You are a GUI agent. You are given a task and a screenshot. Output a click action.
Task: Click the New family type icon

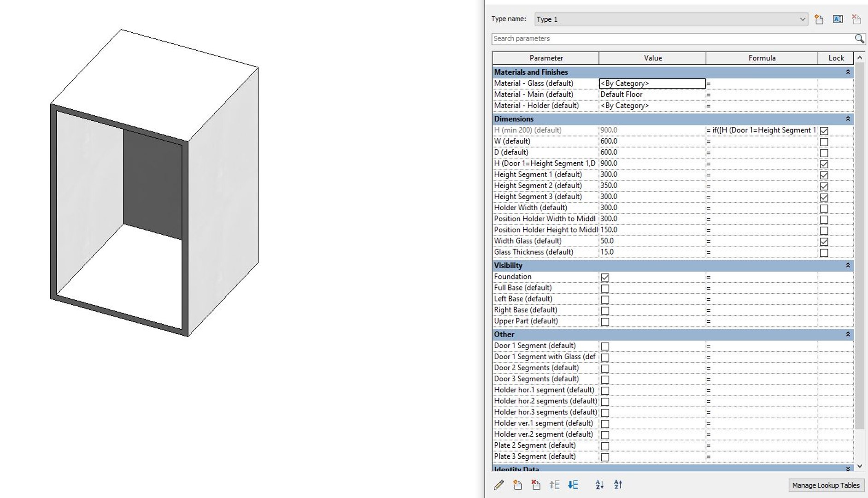[819, 19]
